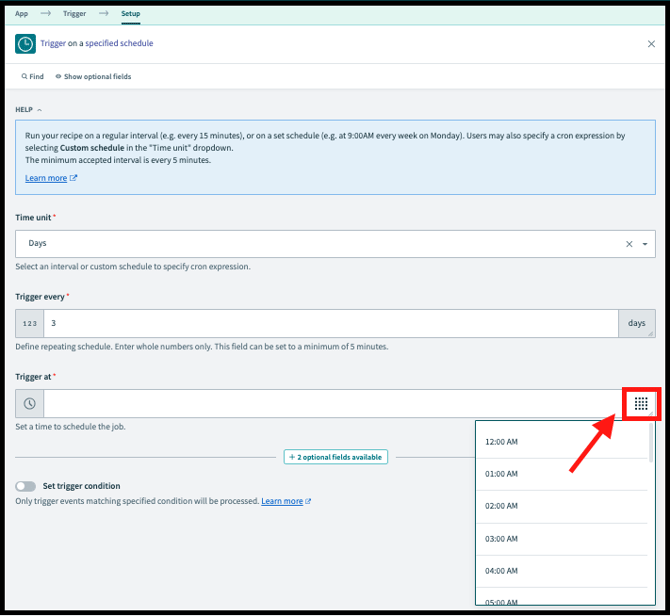Expand the 2 optional fields available
The height and width of the screenshot is (616, 670).
336,457
